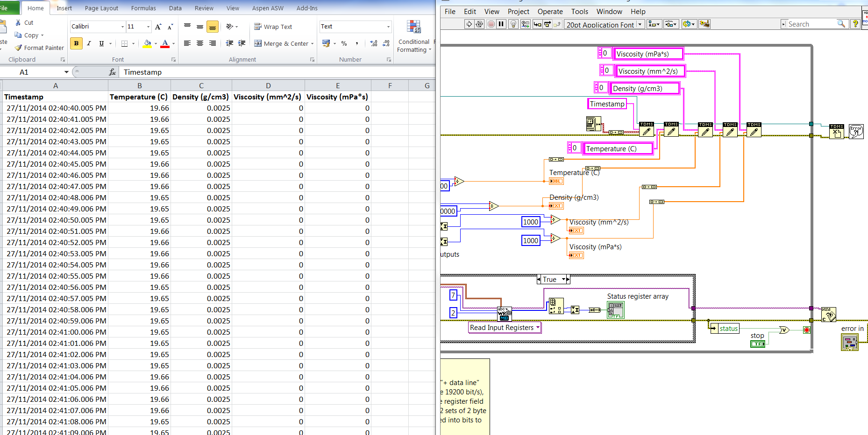Apply Comma Style number format

357,43
